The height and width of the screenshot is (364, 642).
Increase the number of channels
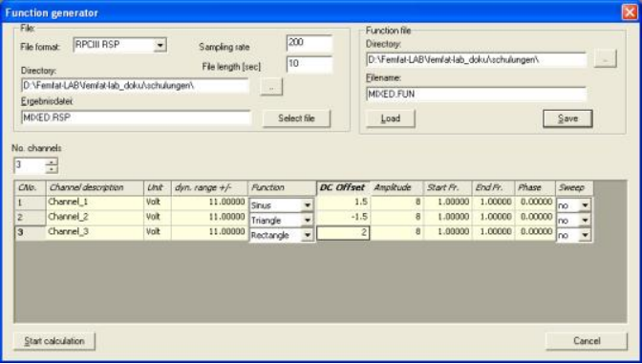pos(52,162)
